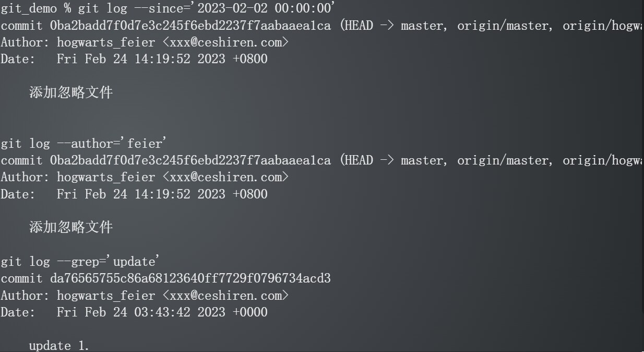Click the third Author line email address
This screenshot has height=352, width=644.
pos(226,295)
